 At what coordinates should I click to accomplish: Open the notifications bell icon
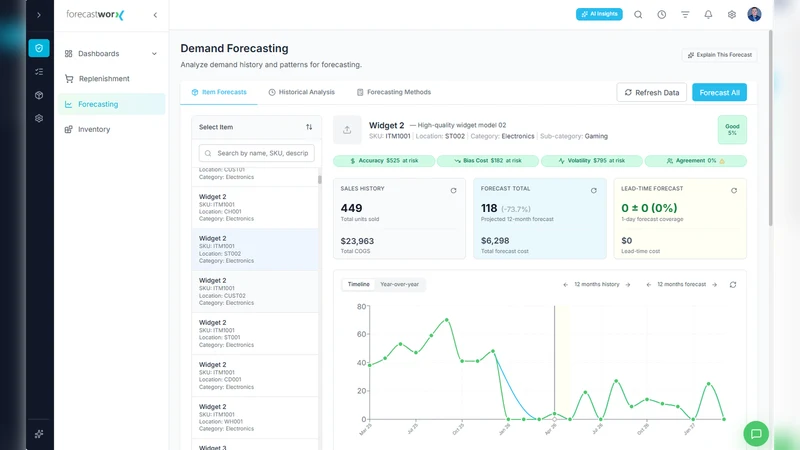[x=708, y=15]
